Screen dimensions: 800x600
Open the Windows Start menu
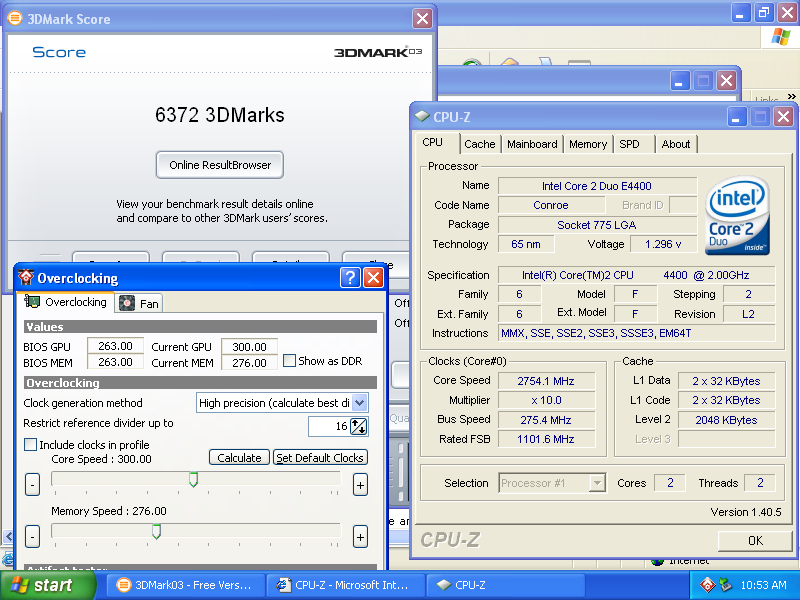(47, 585)
